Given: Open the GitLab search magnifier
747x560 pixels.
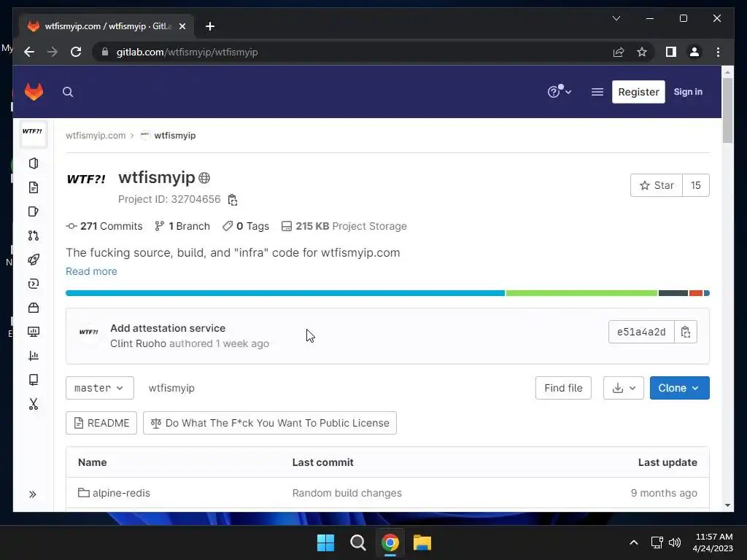Looking at the screenshot, I should click(x=68, y=92).
